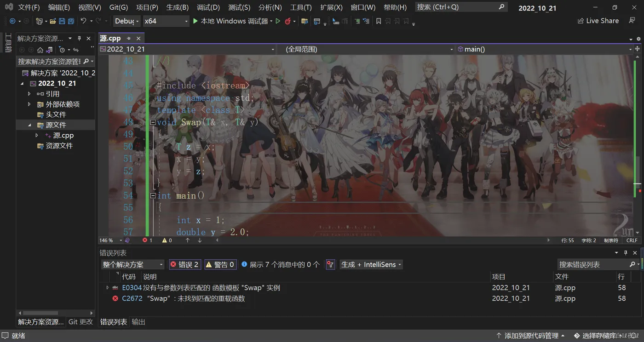644x342 pixels.
Task: Click the Hot Reload flame icon
Action: [x=288, y=21]
